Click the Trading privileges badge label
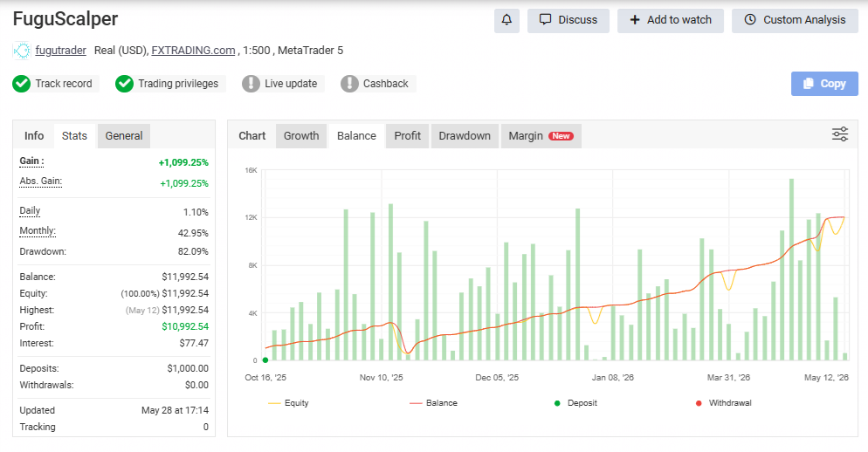This screenshot has width=868, height=452. coord(178,84)
